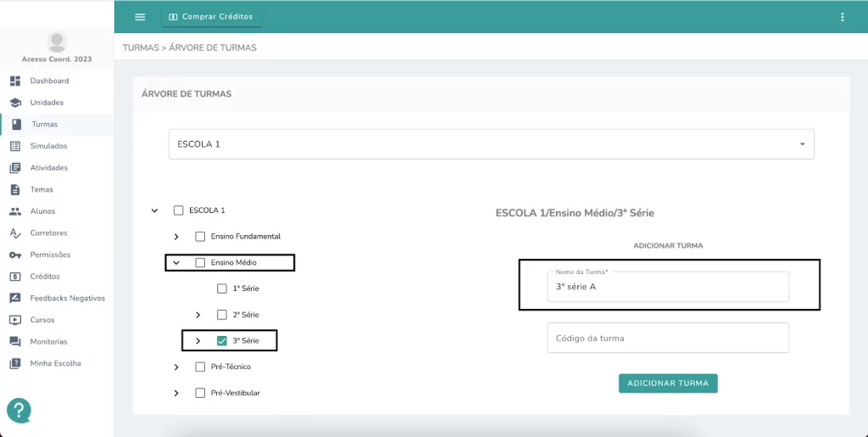This screenshot has height=437, width=868.
Task: Open the ESCOLA 1 school dropdown
Action: pos(491,144)
